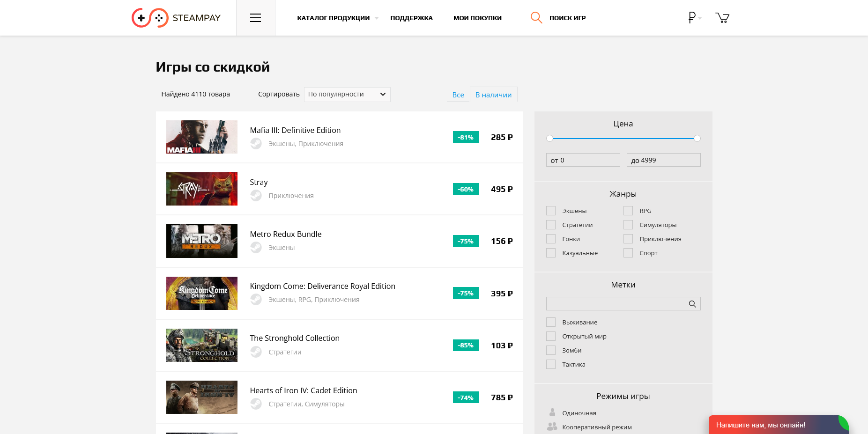
Task: Open the По популярности sort dropdown
Action: point(347,94)
